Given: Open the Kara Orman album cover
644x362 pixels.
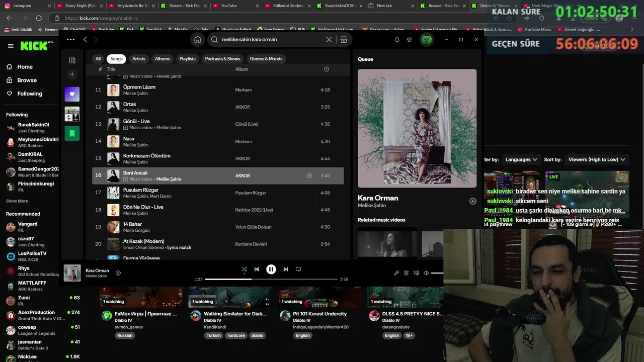Looking at the screenshot, I should click(x=417, y=128).
